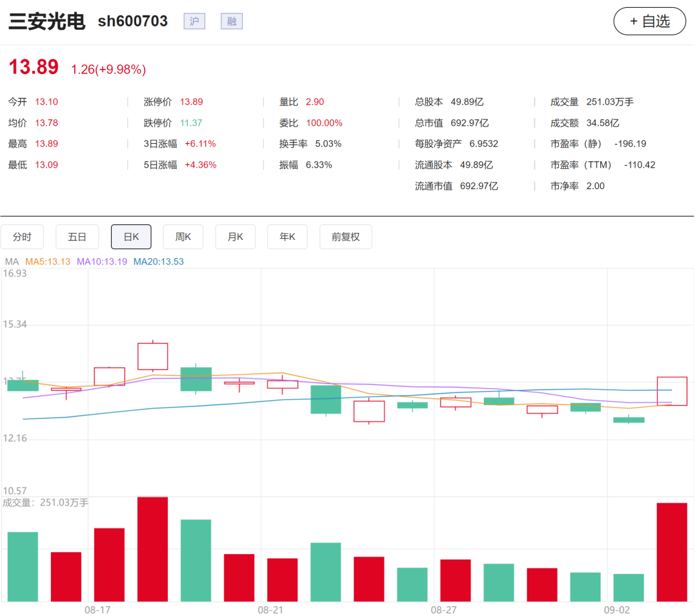Show the 月K monthly chart
Screen dimensions: 697x616
pyautogui.click(x=235, y=237)
